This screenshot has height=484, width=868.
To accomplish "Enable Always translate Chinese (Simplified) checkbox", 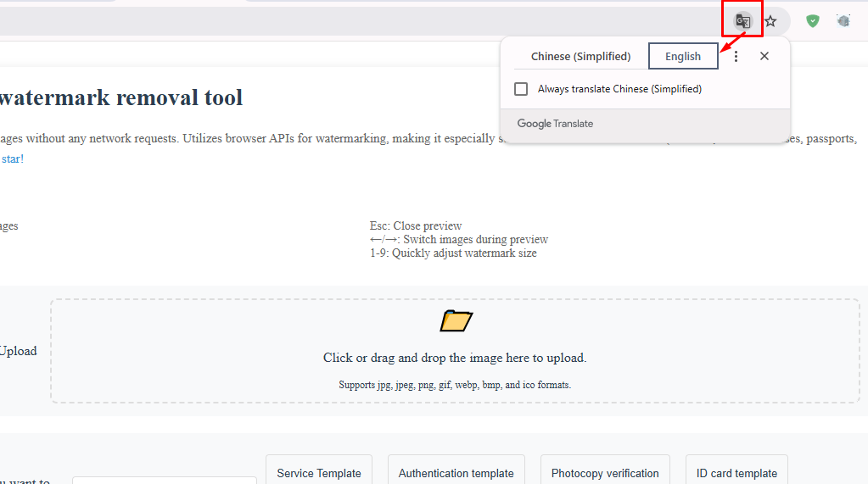I will [x=522, y=89].
